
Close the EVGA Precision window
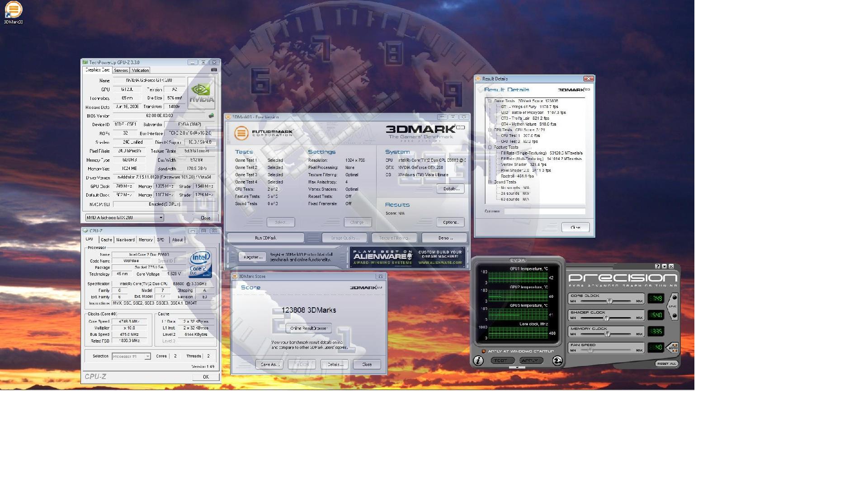[671, 267]
